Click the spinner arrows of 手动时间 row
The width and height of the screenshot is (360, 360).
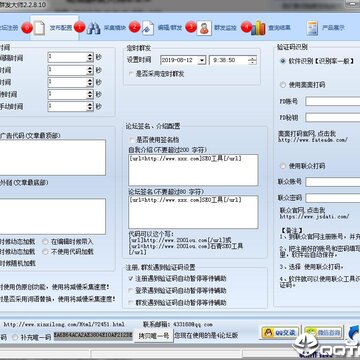[90, 107]
